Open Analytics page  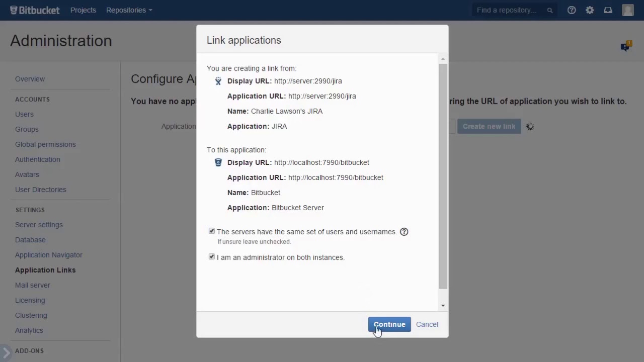[29, 330]
